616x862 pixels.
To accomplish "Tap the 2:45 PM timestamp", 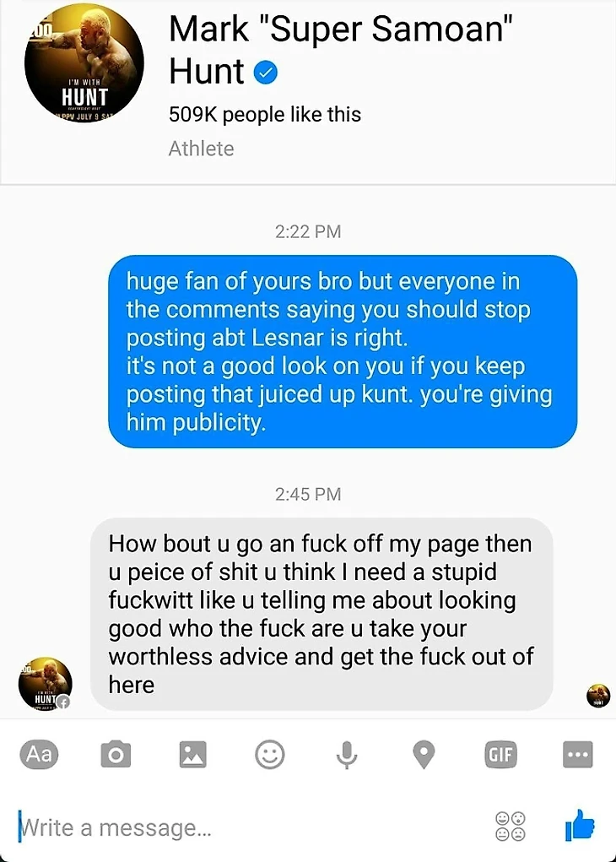I will tap(308, 494).
